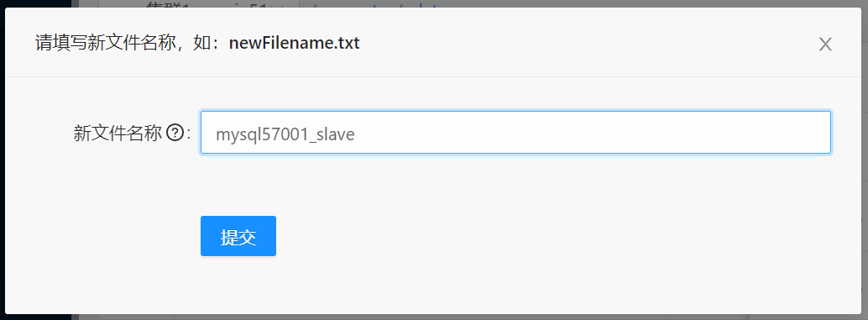Dismiss the modal using the top-right cross

pyautogui.click(x=825, y=45)
